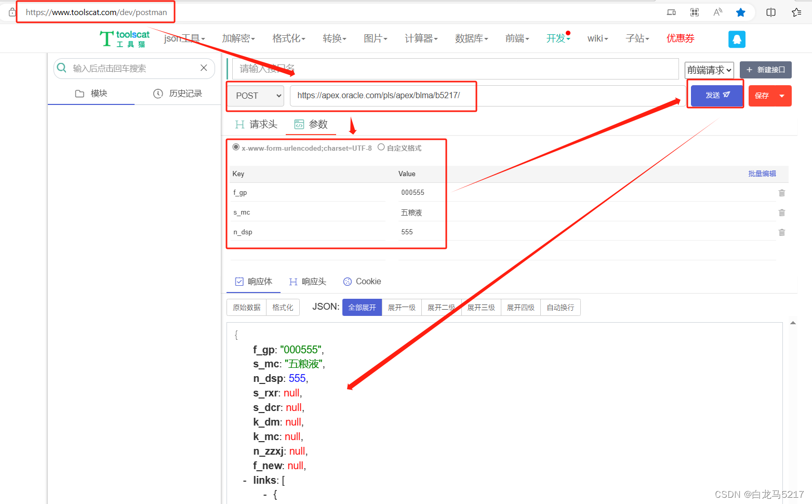Viewport: 812px width, 504px height.
Task: Open the wiki dropdown menu
Action: (x=598, y=38)
